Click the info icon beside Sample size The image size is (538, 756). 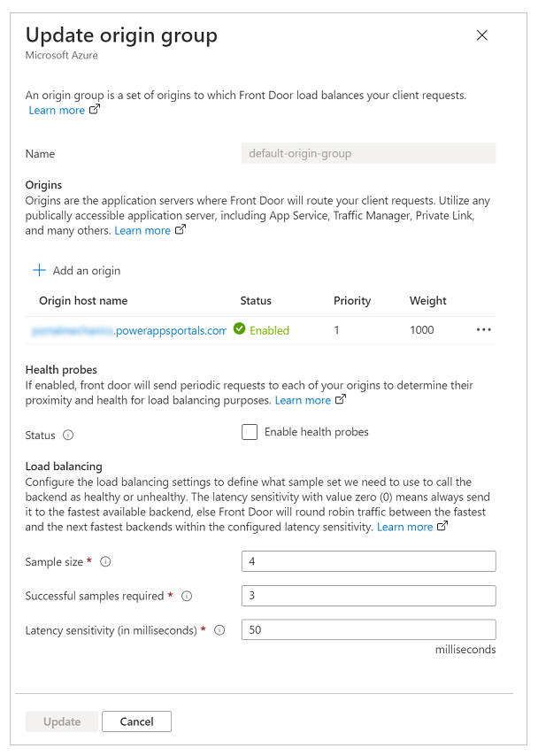(x=104, y=560)
